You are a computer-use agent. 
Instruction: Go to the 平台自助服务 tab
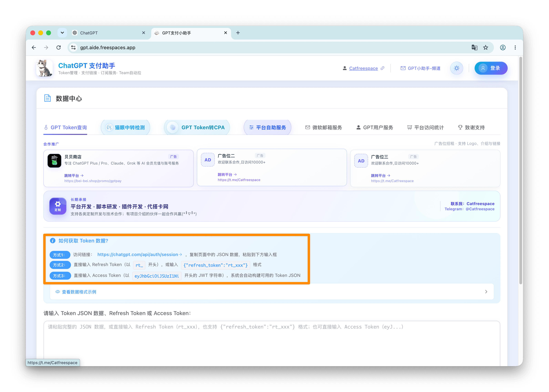tap(267, 128)
